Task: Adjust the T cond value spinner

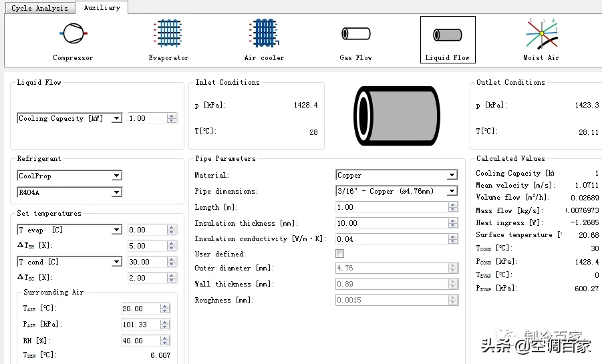Action: pyautogui.click(x=172, y=262)
